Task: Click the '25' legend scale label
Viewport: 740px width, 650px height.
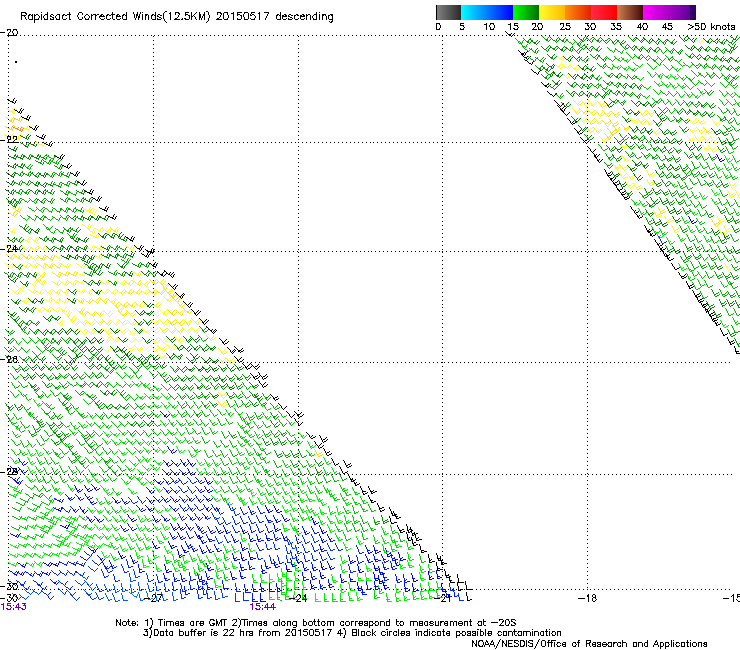Action: (x=565, y=27)
